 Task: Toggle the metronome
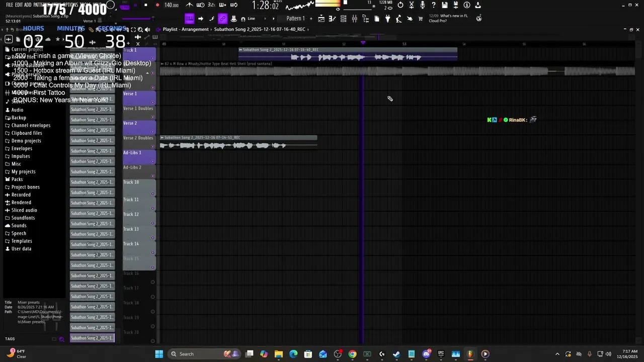coord(189,5)
